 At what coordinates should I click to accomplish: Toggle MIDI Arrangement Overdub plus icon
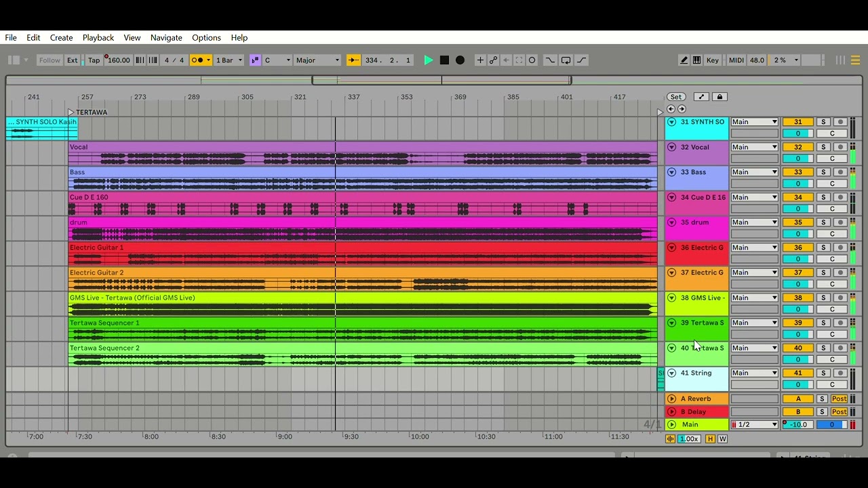pyautogui.click(x=480, y=60)
